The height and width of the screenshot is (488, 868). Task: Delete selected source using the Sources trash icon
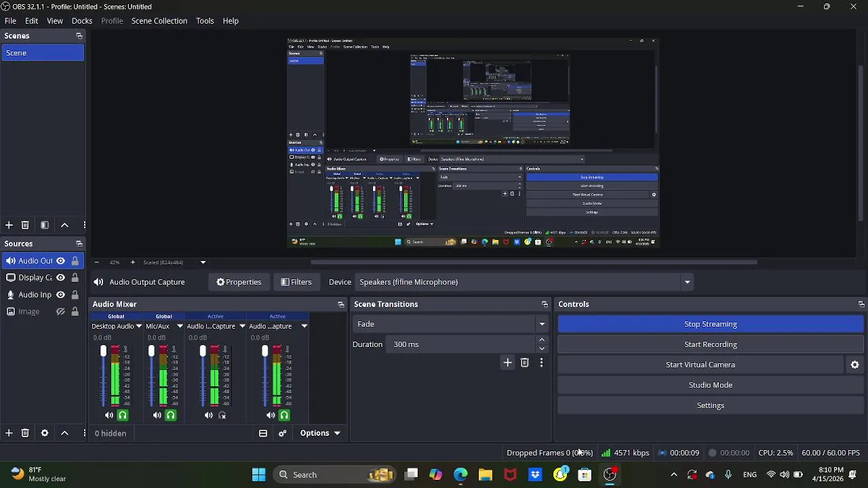[25, 433]
